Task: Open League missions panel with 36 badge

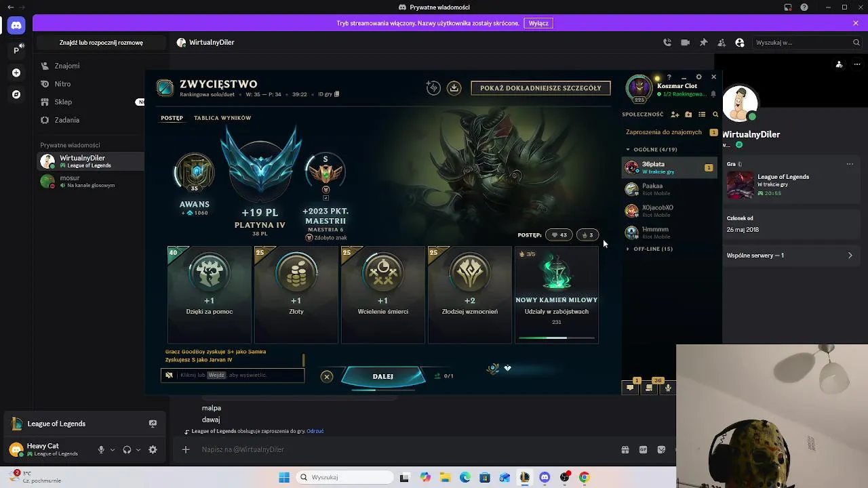Action: coord(649,388)
